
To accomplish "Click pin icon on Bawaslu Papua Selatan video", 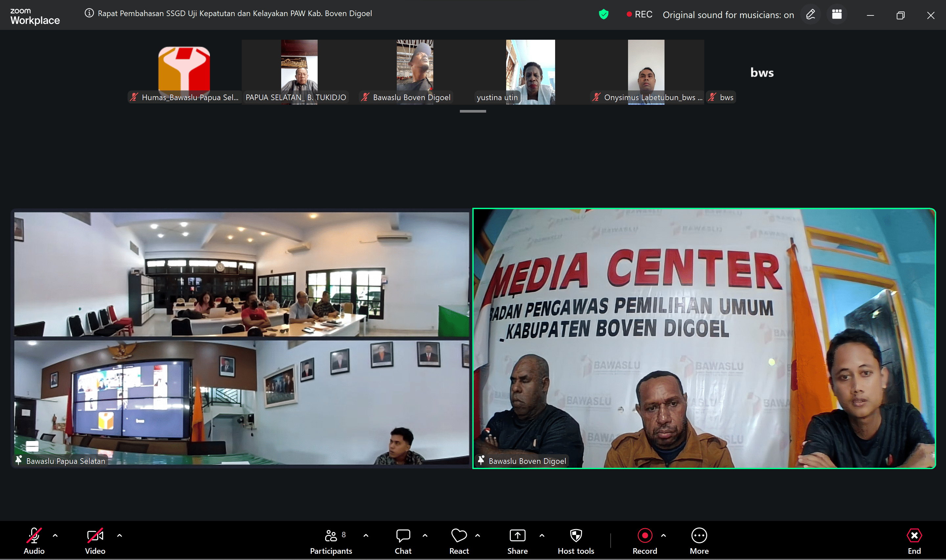I will tap(18, 460).
